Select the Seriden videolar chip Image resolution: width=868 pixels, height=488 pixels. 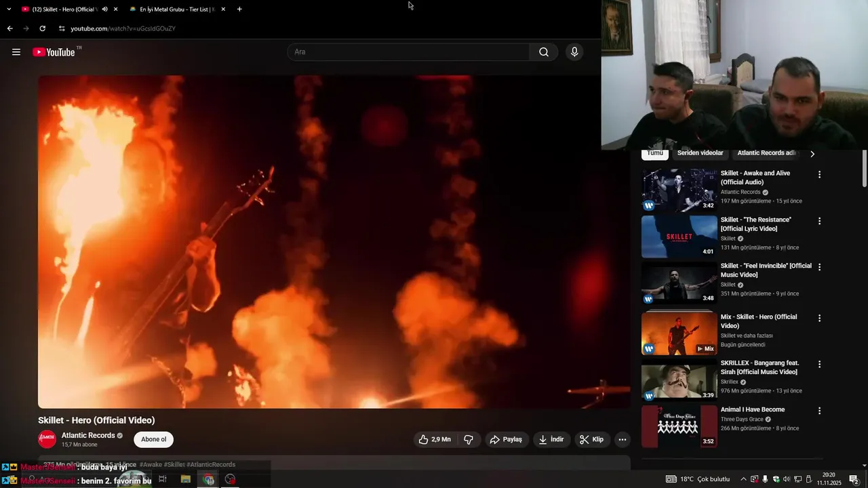coord(700,153)
